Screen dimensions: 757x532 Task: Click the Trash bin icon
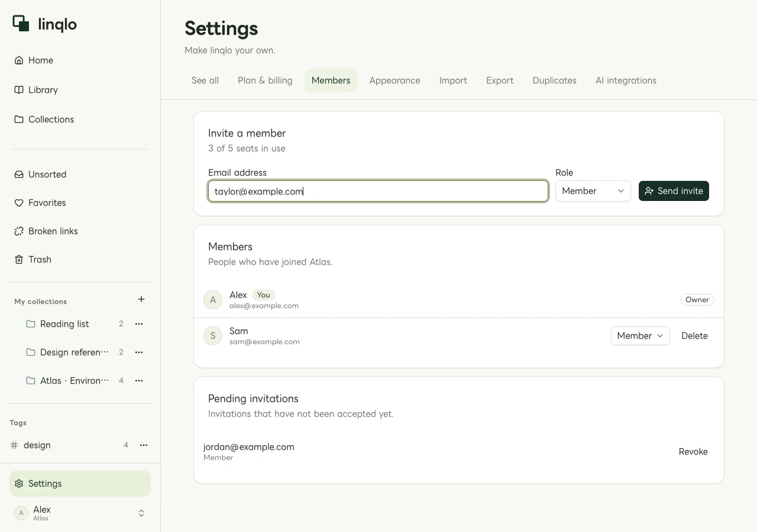(19, 259)
